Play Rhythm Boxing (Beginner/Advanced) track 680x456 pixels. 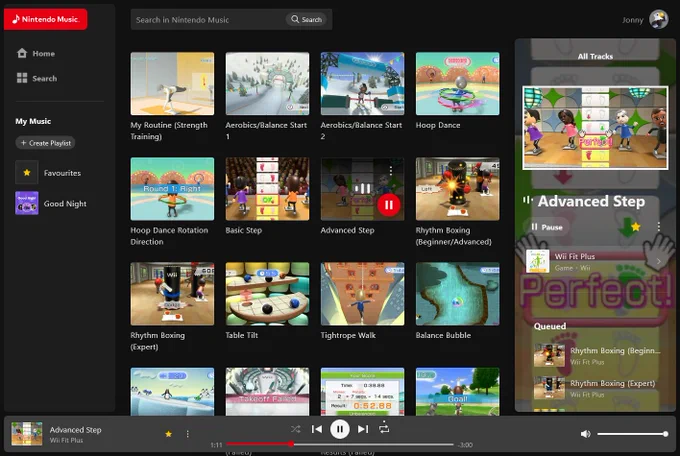click(458, 189)
